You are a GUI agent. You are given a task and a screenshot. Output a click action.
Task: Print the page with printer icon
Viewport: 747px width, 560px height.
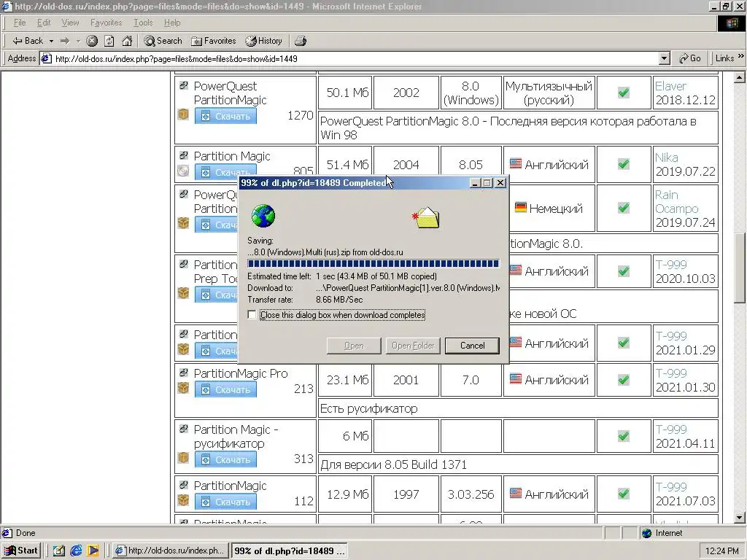[x=300, y=41]
